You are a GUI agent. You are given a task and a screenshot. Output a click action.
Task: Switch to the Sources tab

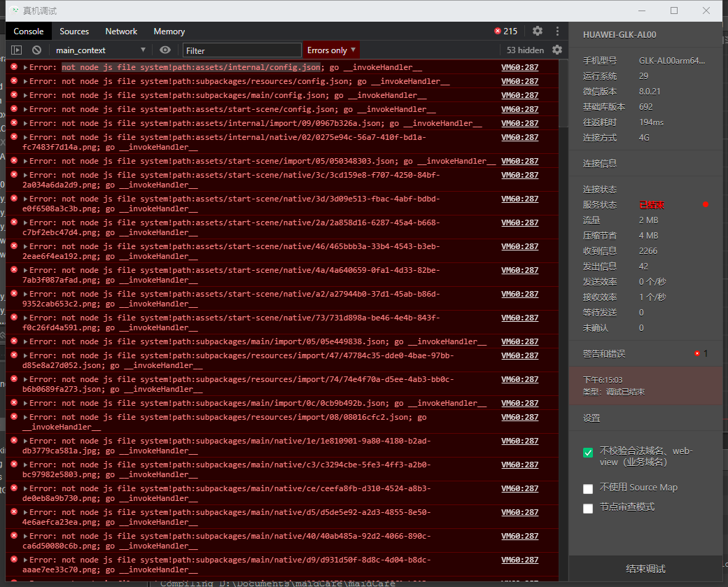pyautogui.click(x=73, y=31)
